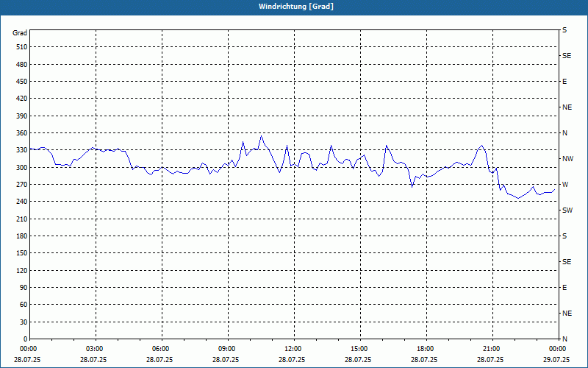
Task: Select the 'Grad' unit label above the y-axis
Action: (x=20, y=33)
